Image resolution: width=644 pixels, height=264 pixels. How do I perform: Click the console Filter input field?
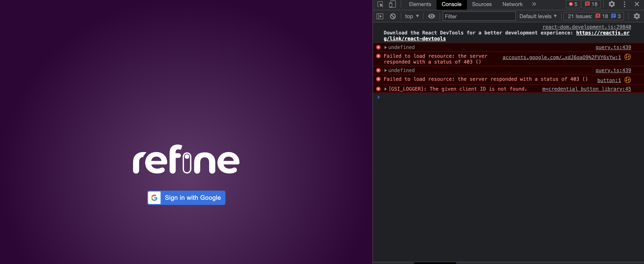479,16
